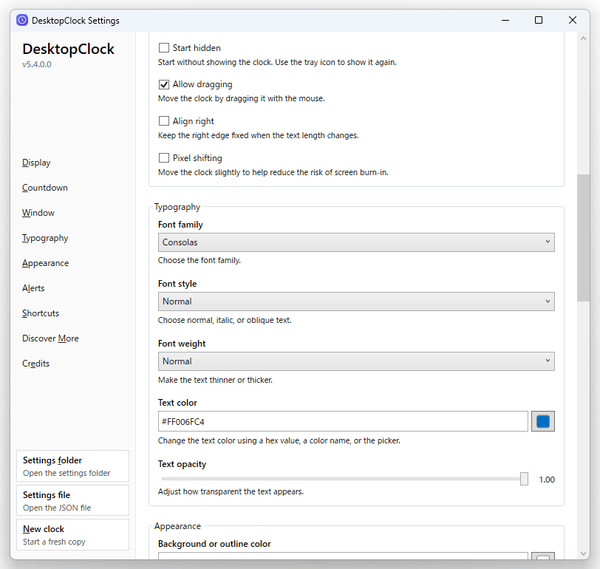Go to the Shortcuts section
This screenshot has width=600, height=569.
point(41,313)
